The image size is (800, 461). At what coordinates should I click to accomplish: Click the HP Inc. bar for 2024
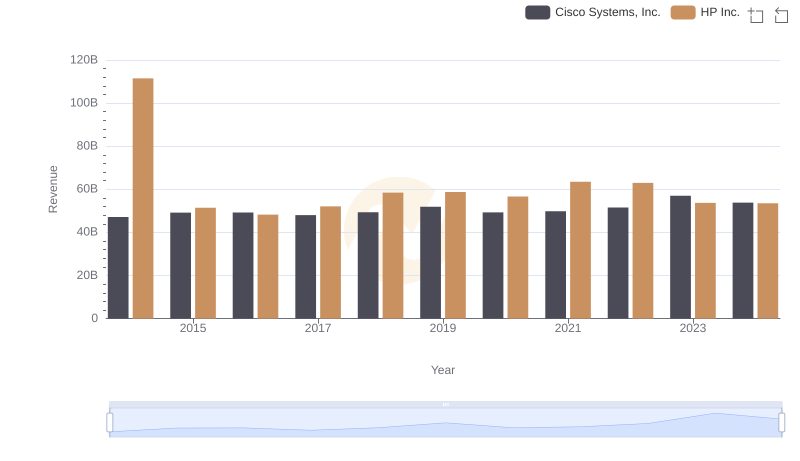point(768,261)
